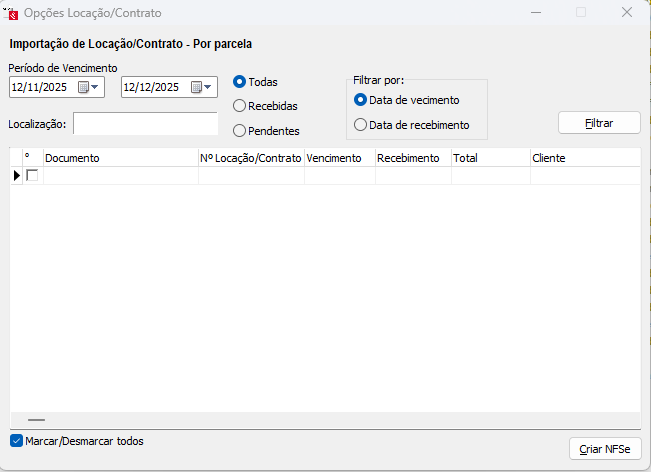Screen dimensions: 651x472
Task: Check the first grid row checkbox
Action: click(x=32, y=175)
